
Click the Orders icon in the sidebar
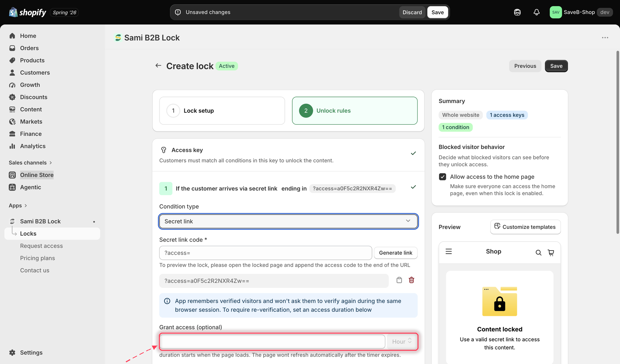click(x=12, y=48)
